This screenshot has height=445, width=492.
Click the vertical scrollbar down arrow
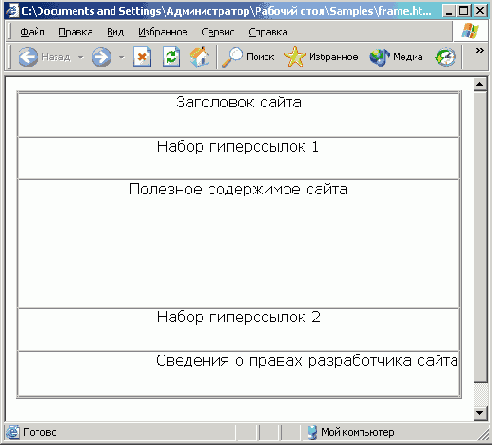click(480, 413)
